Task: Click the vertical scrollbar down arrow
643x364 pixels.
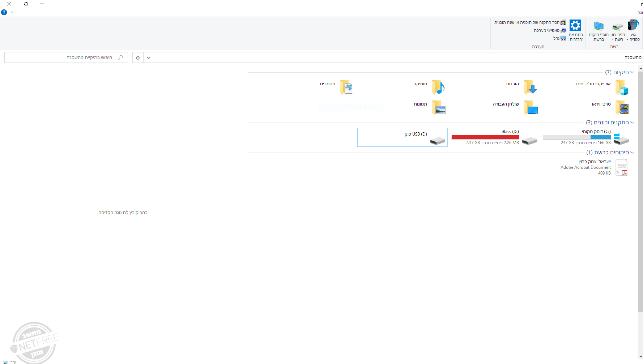Action: [640, 356]
